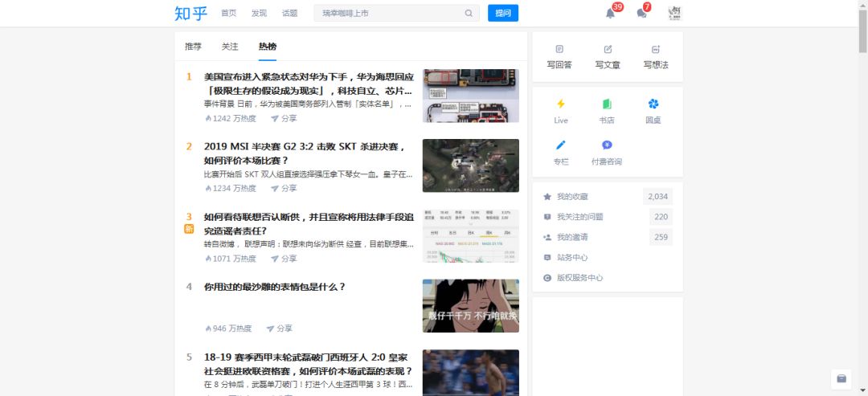
Task: Open the Zhihu logo homepage link
Action: click(x=190, y=14)
